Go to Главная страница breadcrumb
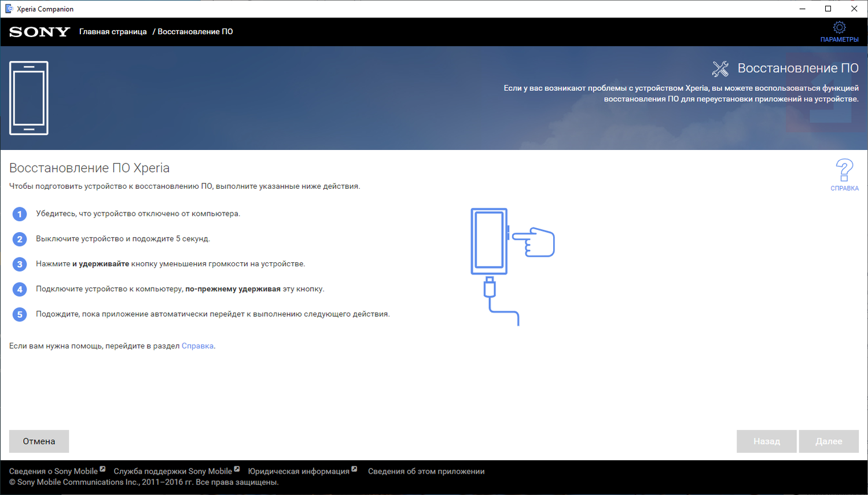Image resolution: width=868 pixels, height=495 pixels. (113, 32)
